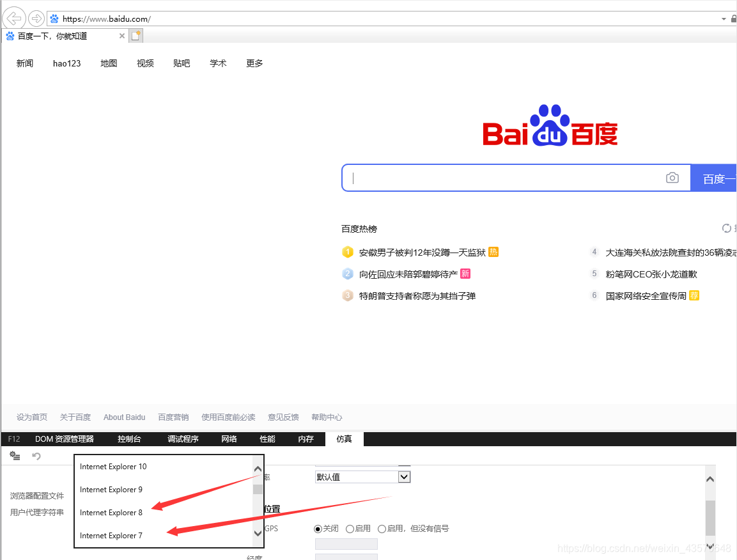Click the 百度热榜 heading
Image resolution: width=737 pixels, height=560 pixels.
coord(359,229)
